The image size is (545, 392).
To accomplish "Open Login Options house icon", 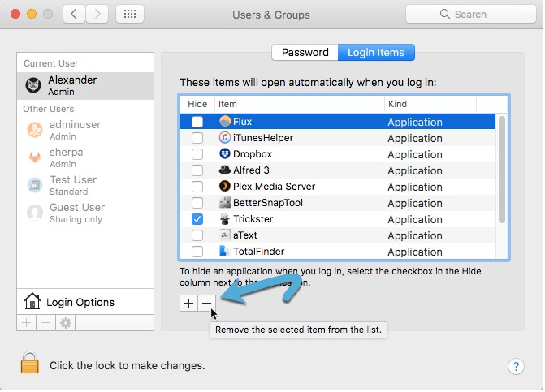I will coord(32,300).
